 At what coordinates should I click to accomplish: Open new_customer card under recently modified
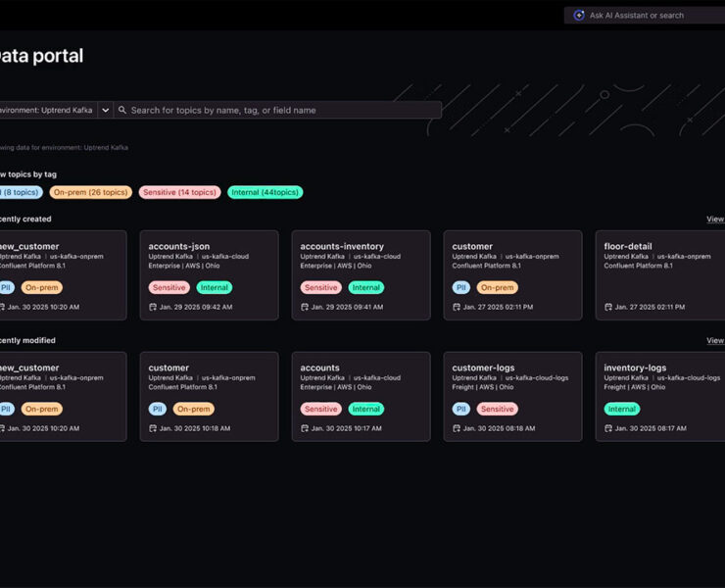[63, 397]
